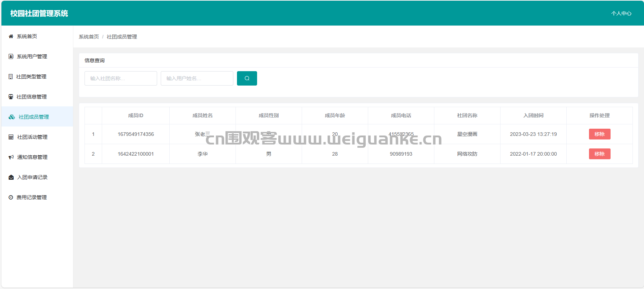Click the age cell 28

pos(335,154)
